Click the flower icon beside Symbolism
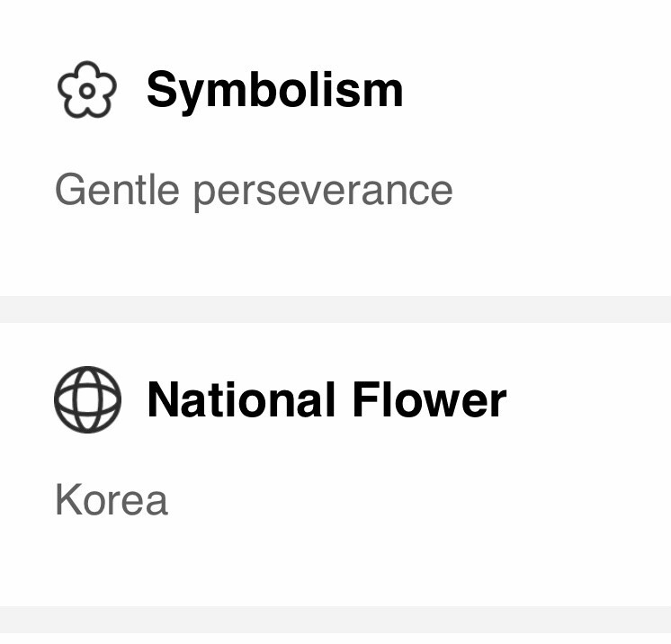The image size is (671, 644). pyautogui.click(x=87, y=90)
